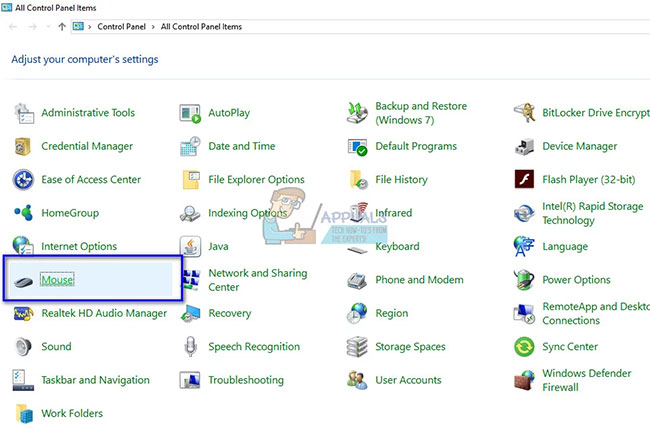Viewport: 650px width, 431px height.
Task: Click the Java coffee cup icon
Action: click(x=190, y=246)
